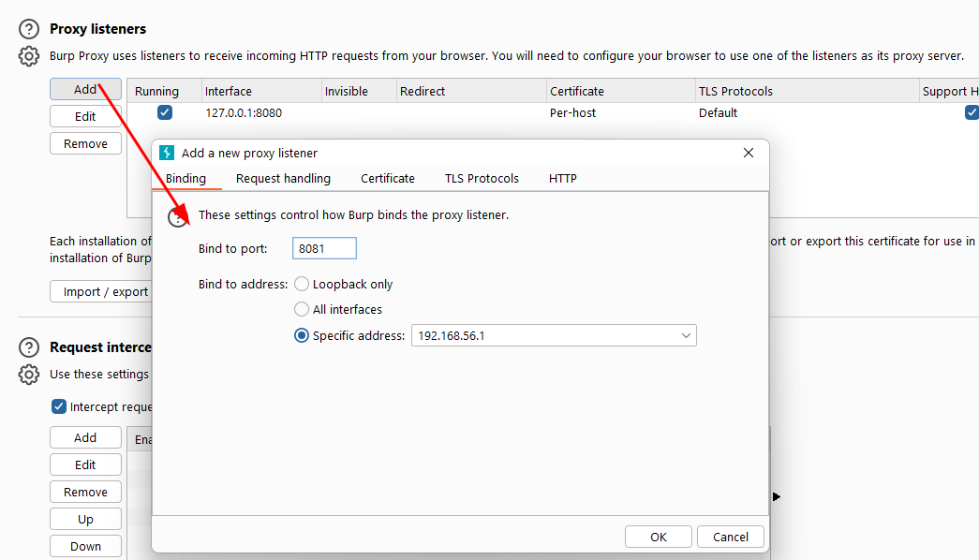
Task: Open the HTTP tab in listener dialog
Action: (x=563, y=178)
